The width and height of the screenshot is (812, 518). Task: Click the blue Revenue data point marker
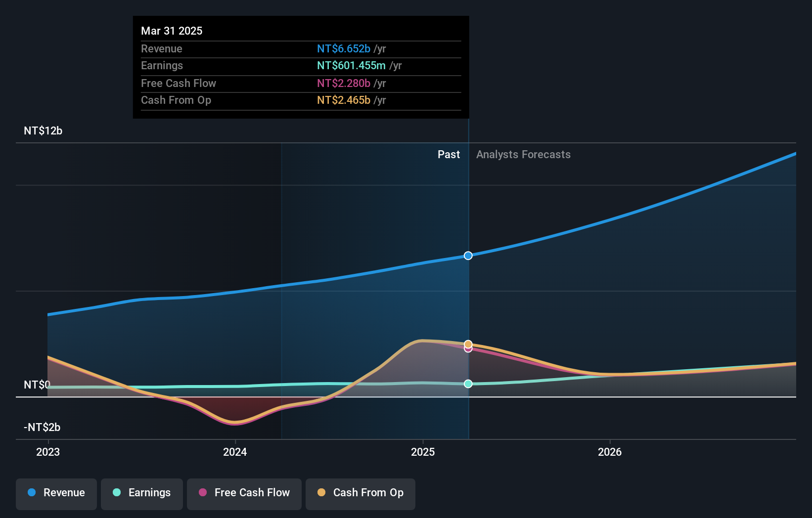point(468,256)
